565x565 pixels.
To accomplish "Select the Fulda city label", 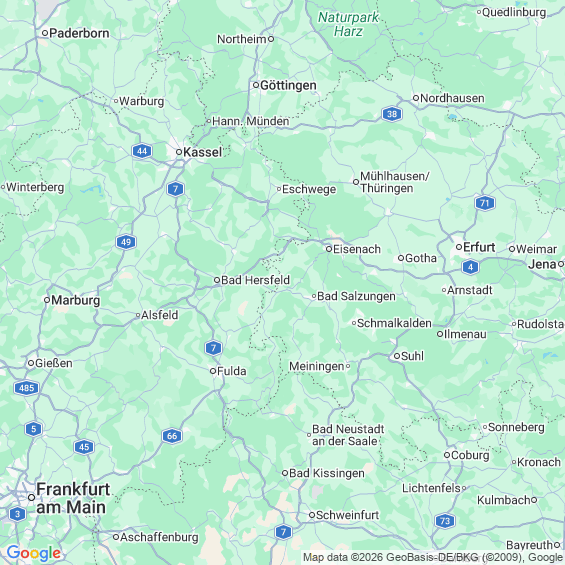I will [x=232, y=371].
